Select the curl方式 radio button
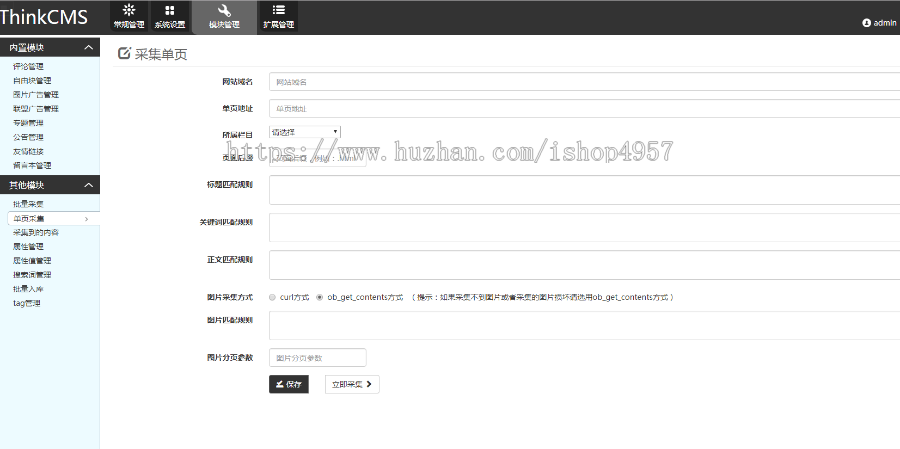Image resolution: width=900 pixels, height=449 pixels. pos(273,297)
